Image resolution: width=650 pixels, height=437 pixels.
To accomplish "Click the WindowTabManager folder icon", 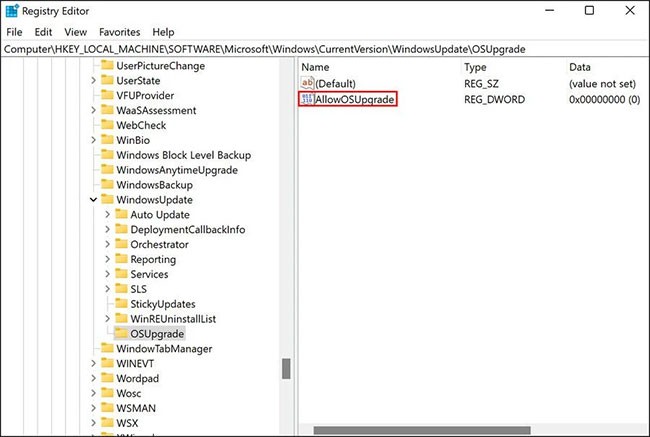I will pos(107,348).
